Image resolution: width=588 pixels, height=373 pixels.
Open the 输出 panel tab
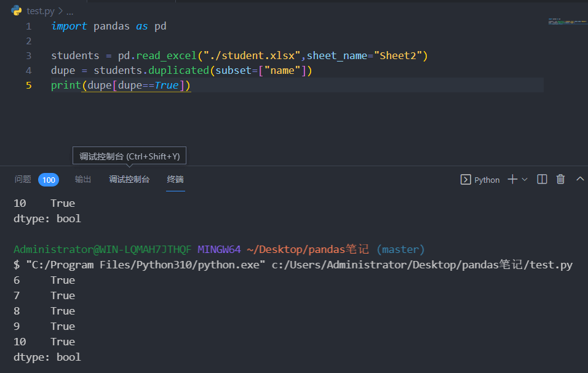coord(83,180)
